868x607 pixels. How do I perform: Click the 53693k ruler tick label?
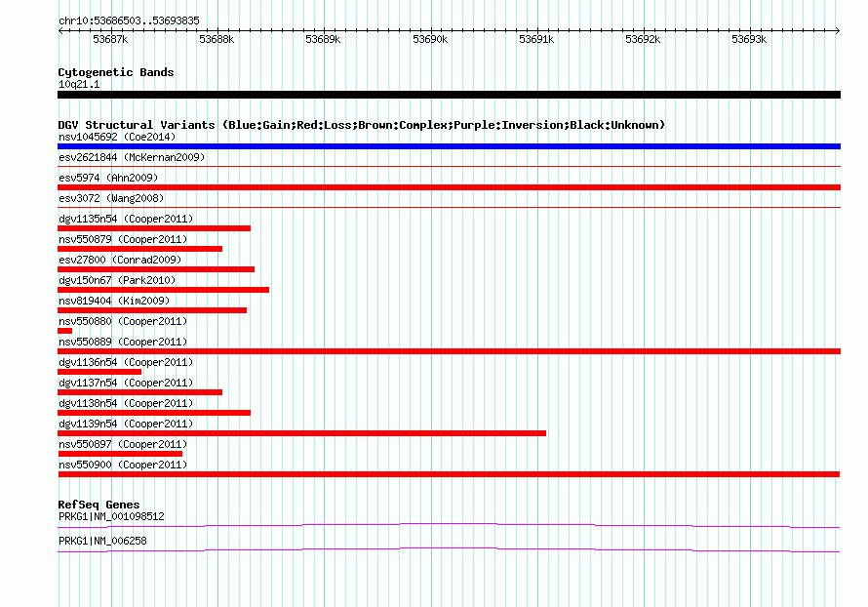[x=749, y=39]
